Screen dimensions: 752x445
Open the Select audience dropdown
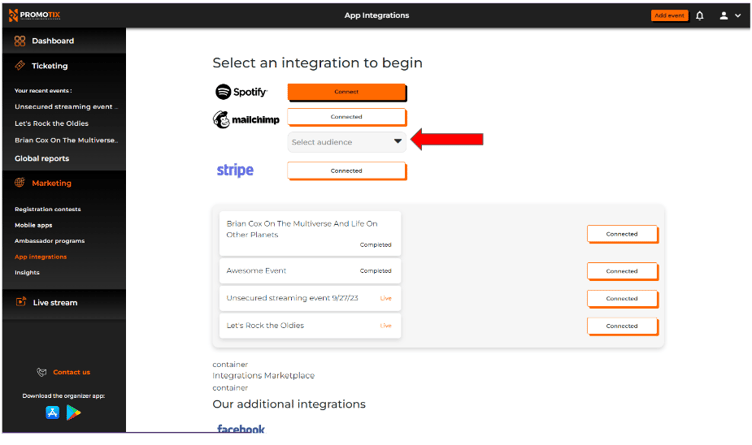pos(347,142)
